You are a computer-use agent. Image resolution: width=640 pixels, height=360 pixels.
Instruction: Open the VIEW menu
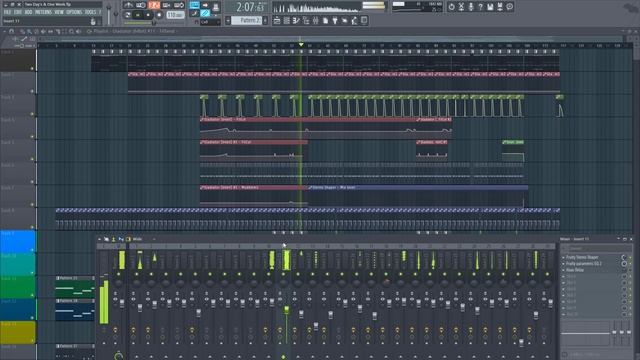coord(59,12)
